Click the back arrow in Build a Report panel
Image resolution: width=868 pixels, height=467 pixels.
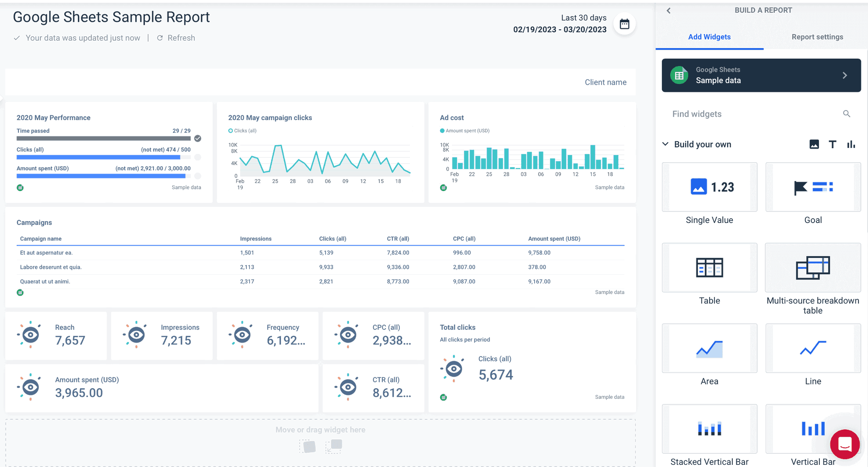(x=668, y=10)
